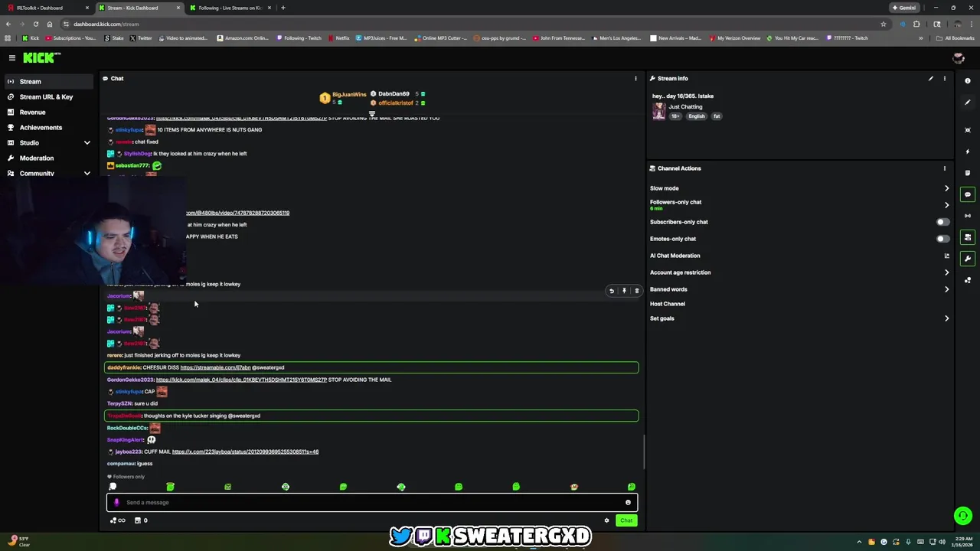980x551 pixels.
Task: Click the purple identity icon in message box
Action: (x=116, y=503)
